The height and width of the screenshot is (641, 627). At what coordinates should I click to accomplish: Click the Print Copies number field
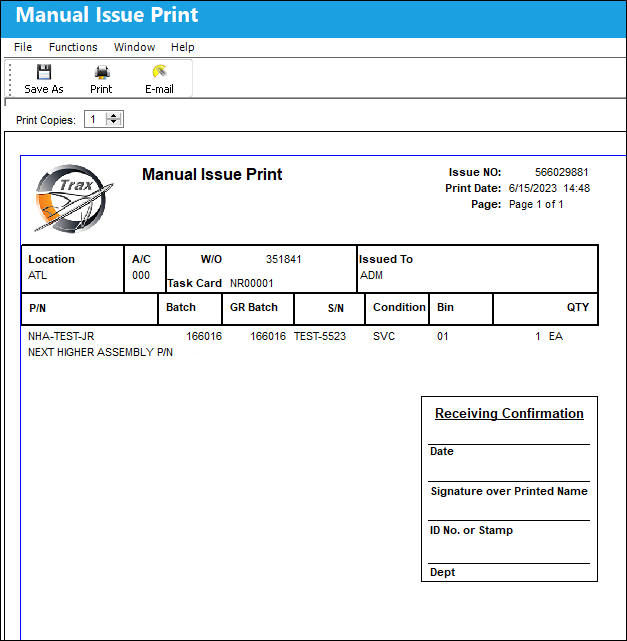click(x=96, y=119)
